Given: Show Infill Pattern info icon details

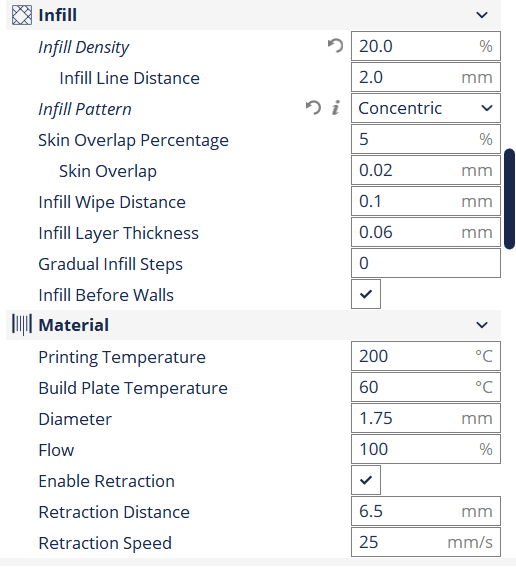Looking at the screenshot, I should point(336,108).
